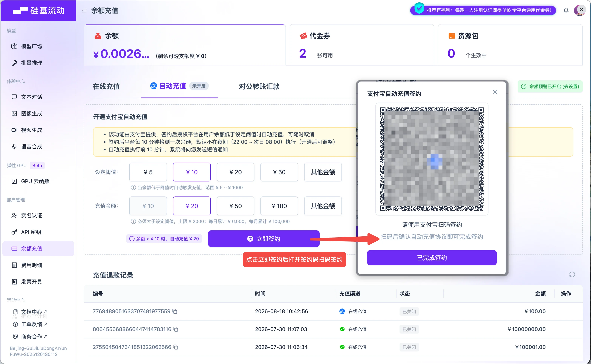
Task: Open 工单反馈 external link
Action: tap(30, 324)
